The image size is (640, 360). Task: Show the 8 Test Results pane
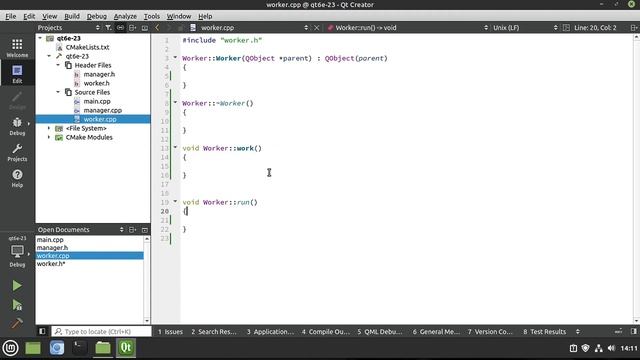point(544,331)
